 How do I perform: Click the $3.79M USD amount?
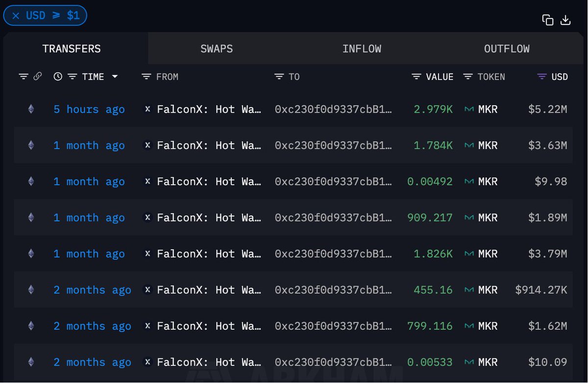pos(547,254)
